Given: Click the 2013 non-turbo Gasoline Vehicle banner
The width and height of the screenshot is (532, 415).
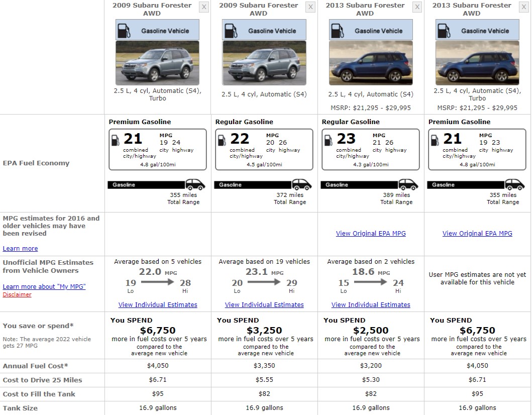Looking at the screenshot, I should (x=371, y=30).
